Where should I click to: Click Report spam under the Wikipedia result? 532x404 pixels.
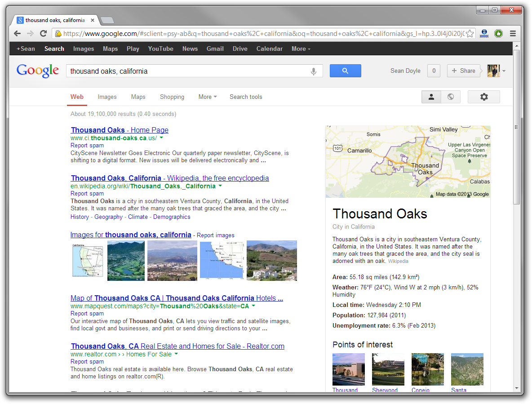(87, 194)
